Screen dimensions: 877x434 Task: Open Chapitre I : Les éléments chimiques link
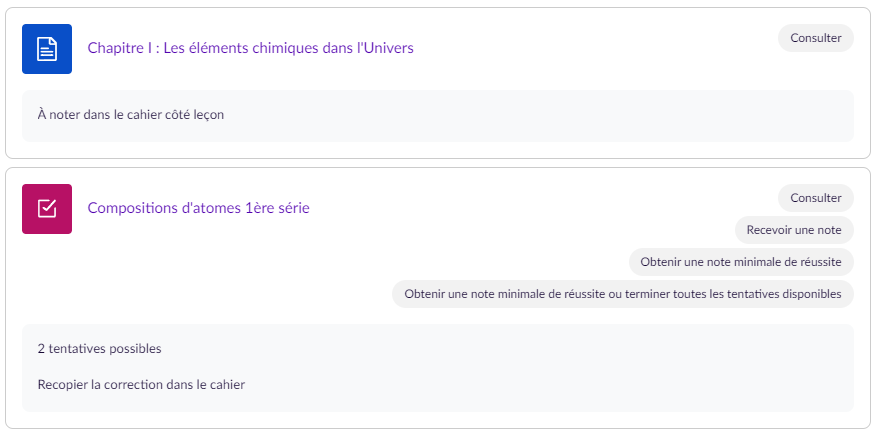250,48
